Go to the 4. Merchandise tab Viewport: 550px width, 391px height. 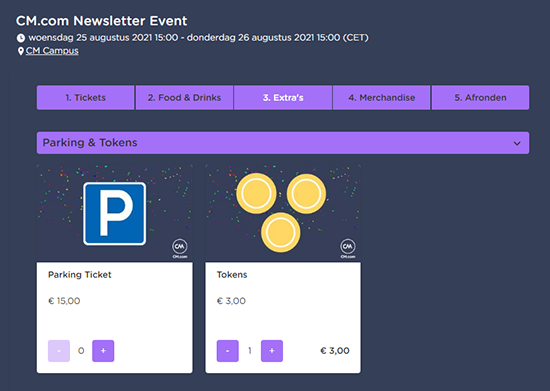coord(382,97)
